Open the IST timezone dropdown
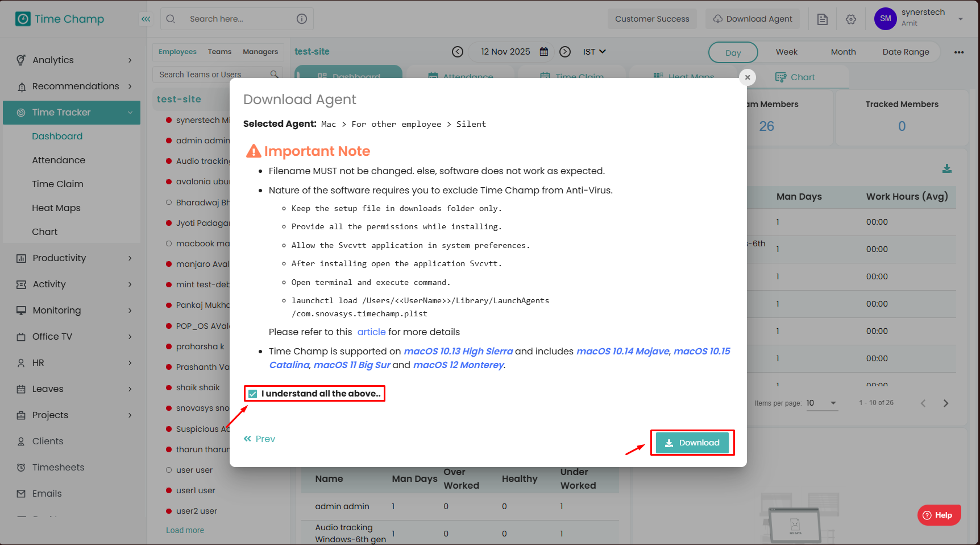 coord(594,52)
